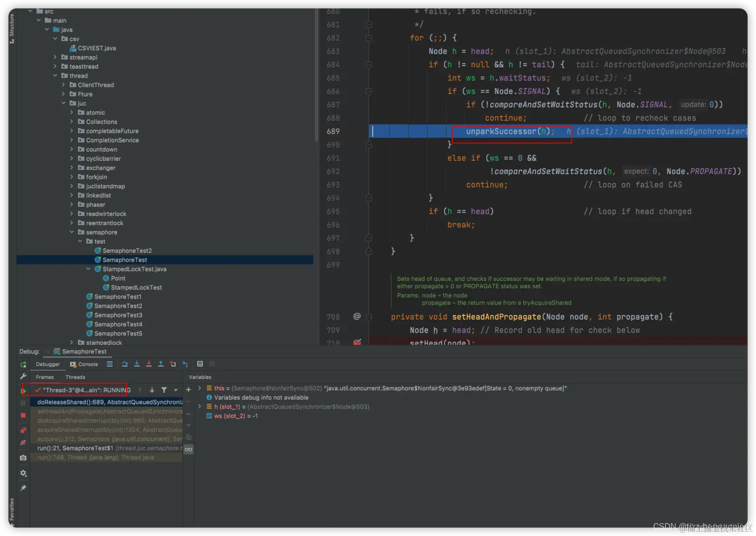Collapse the juc folder

[64, 103]
